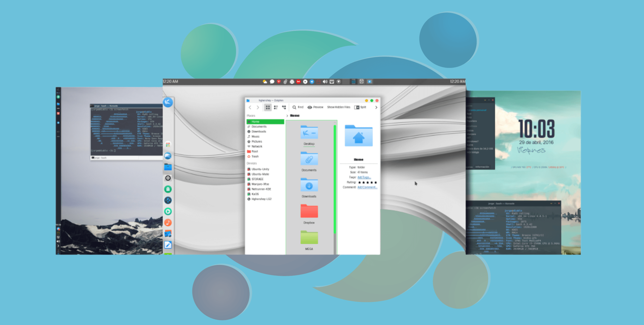644x325 pixels.
Task: Select the Manjaro-Xfce device
Action: pos(265,184)
